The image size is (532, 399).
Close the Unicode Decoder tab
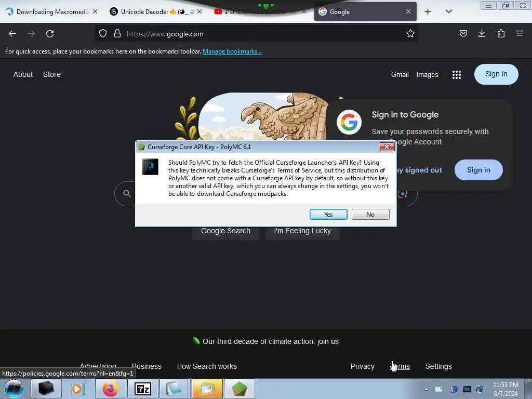click(x=199, y=11)
